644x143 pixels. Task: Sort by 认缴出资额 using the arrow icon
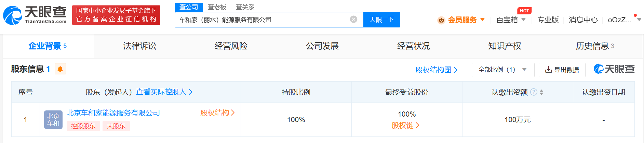click(x=541, y=92)
